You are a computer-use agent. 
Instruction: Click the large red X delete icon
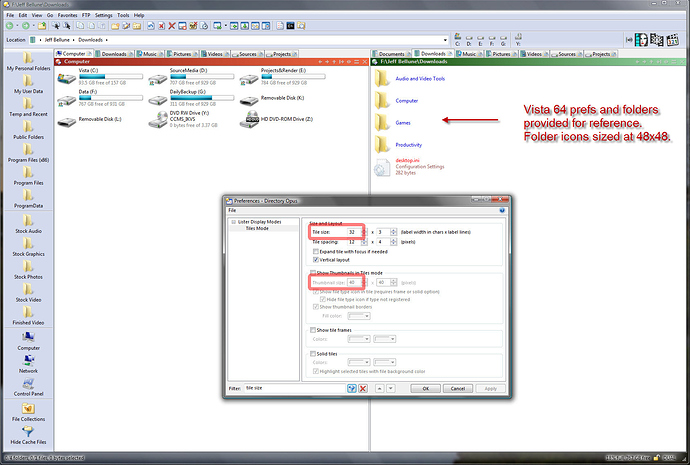tap(172, 26)
